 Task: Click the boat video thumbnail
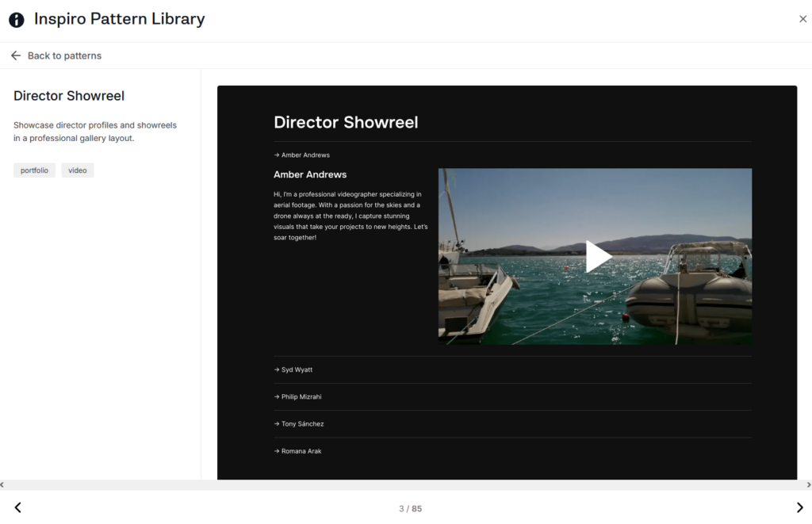pos(595,256)
